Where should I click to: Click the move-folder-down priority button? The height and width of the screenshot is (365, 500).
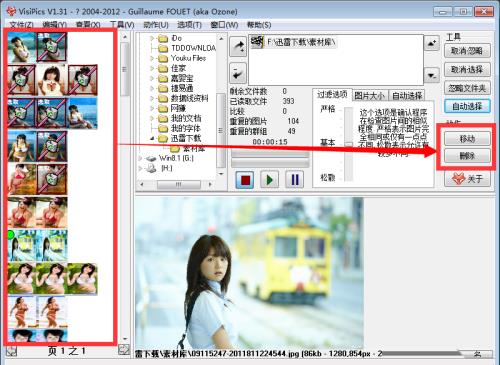click(432, 75)
